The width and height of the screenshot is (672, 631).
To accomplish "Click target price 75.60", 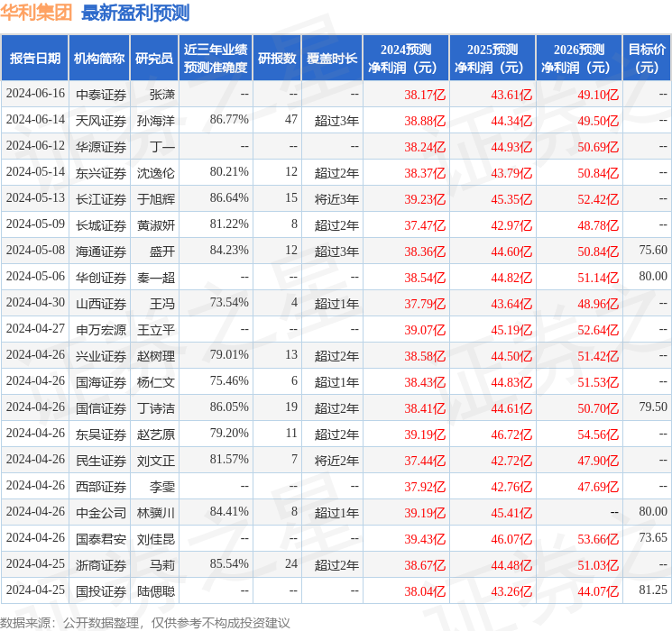I will [x=653, y=251].
